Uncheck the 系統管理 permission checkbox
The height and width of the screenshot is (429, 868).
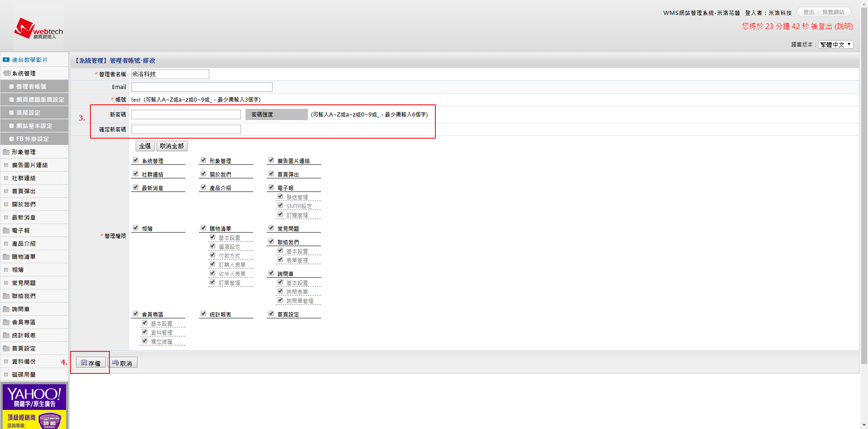pyautogui.click(x=136, y=160)
